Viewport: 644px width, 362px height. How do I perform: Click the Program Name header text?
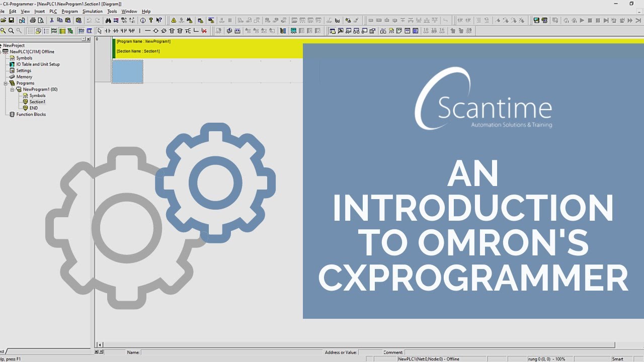pyautogui.click(x=143, y=42)
